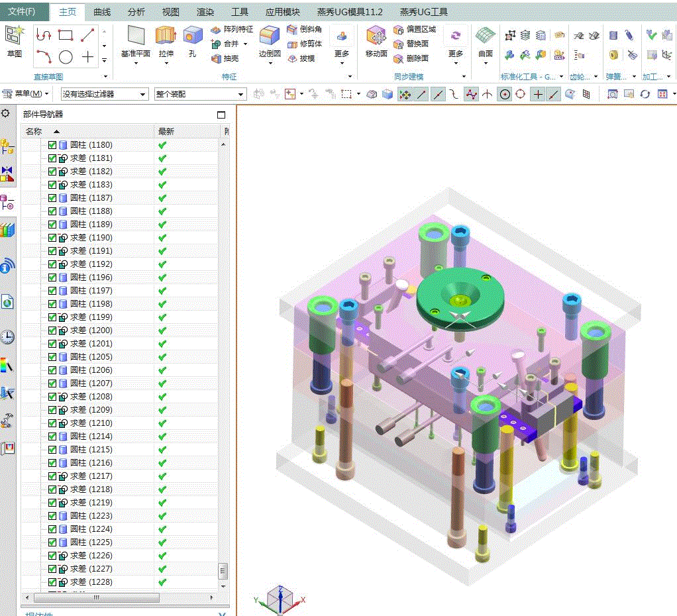Image resolution: width=677 pixels, height=616 pixels.
Task: Switch to the 分析 ribbon tab
Action: point(136,12)
